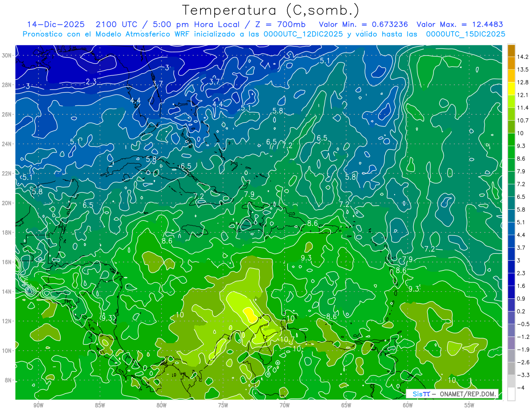Click the 'Valor Max. = 12.4483' readout
Screen dimensions: 532x411
coord(460,24)
